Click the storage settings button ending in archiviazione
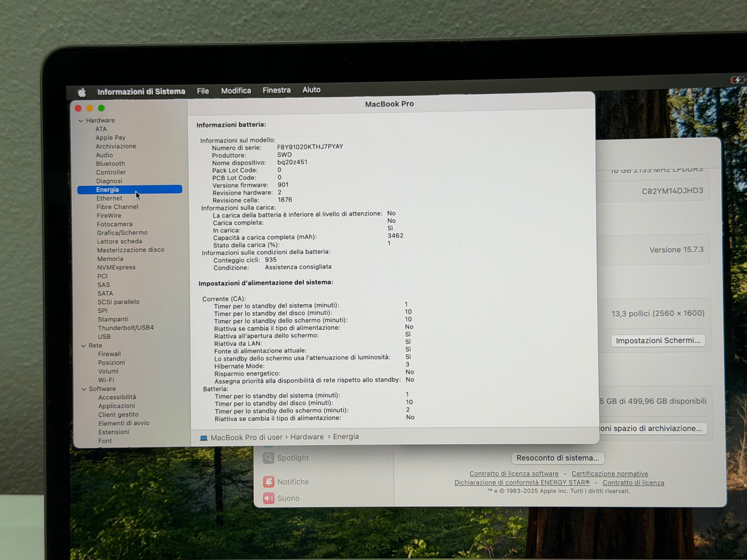The width and height of the screenshot is (747, 560). pyautogui.click(x=652, y=428)
